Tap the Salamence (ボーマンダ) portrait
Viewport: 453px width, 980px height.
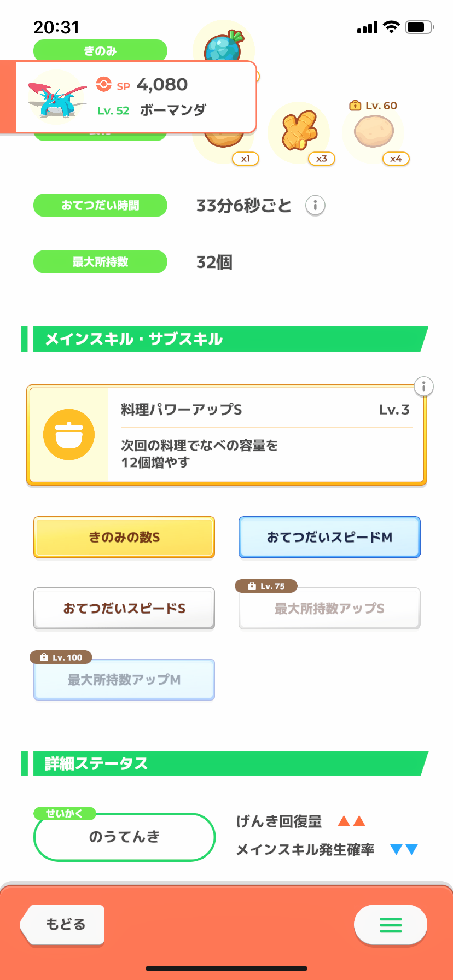[56, 97]
